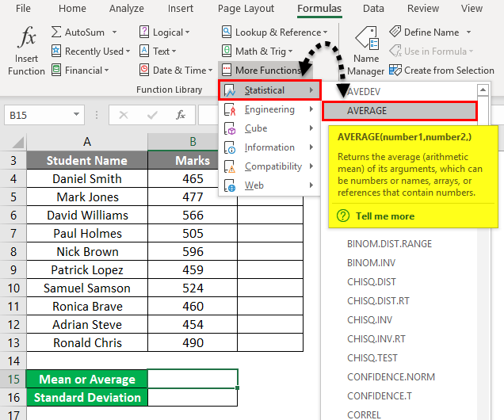Expand the Define Name dropdown arrow

[468, 32]
